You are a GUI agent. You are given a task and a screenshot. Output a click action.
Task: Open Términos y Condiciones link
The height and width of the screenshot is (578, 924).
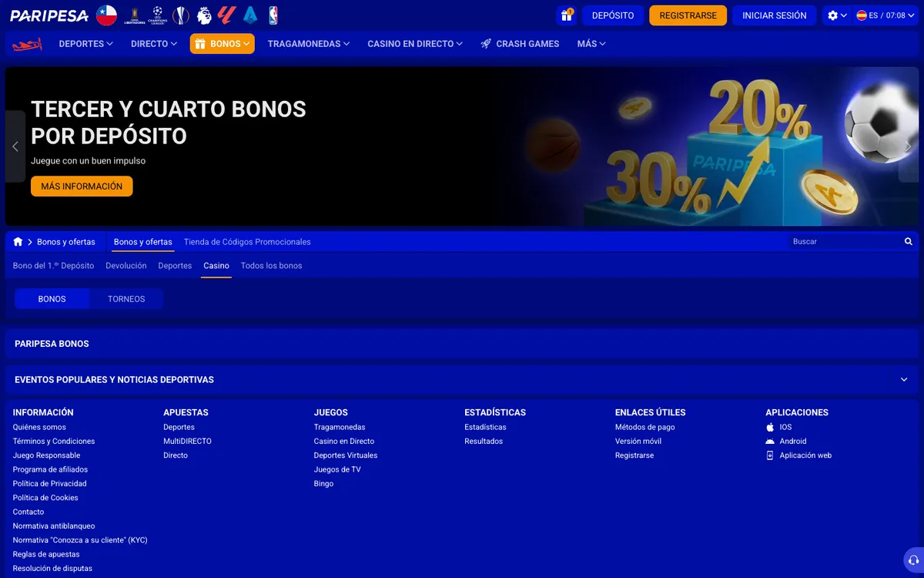54,442
